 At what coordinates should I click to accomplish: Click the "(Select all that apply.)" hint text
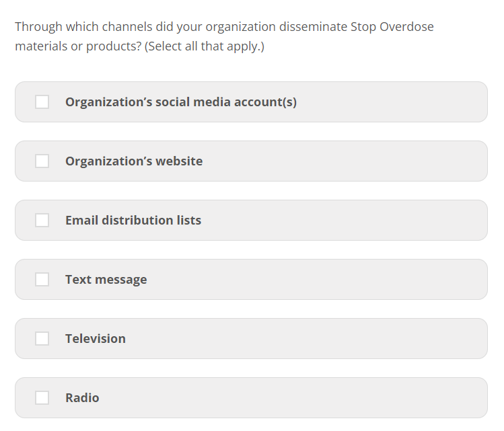coord(204,48)
